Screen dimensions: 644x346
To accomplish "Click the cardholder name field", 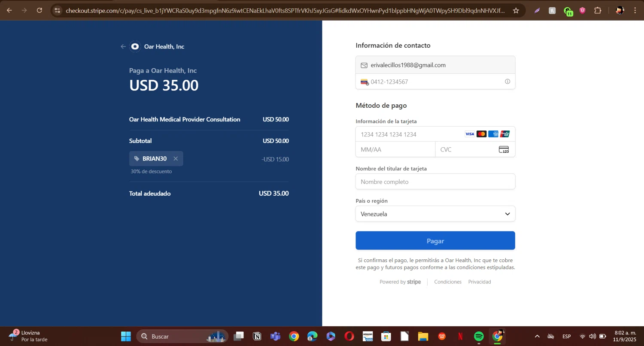I will (435, 182).
